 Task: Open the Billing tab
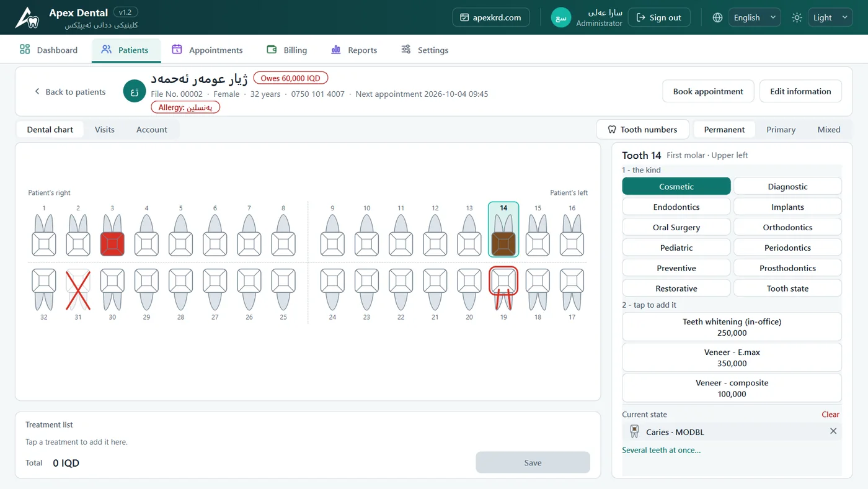click(x=286, y=50)
